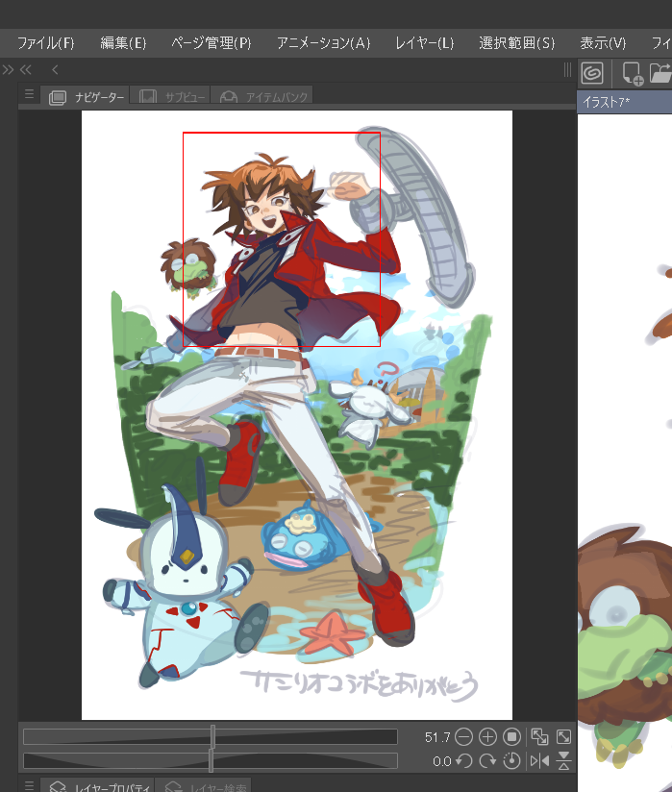The image size is (672, 792).
Task: Switch to the サブビュー tab
Action: point(172,96)
